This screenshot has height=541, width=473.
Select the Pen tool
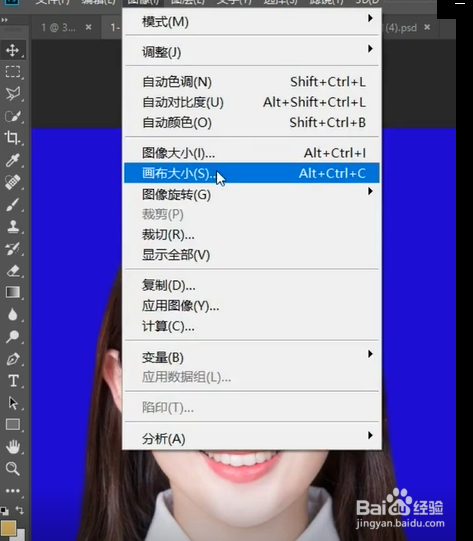[x=12, y=359]
